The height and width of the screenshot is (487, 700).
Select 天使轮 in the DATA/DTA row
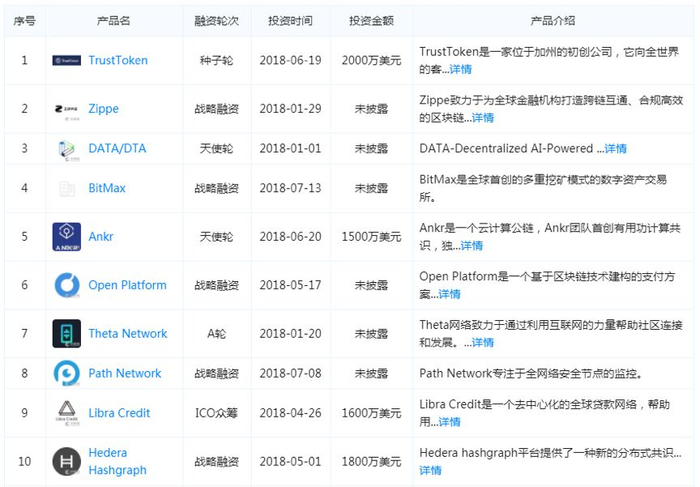pyautogui.click(x=217, y=148)
